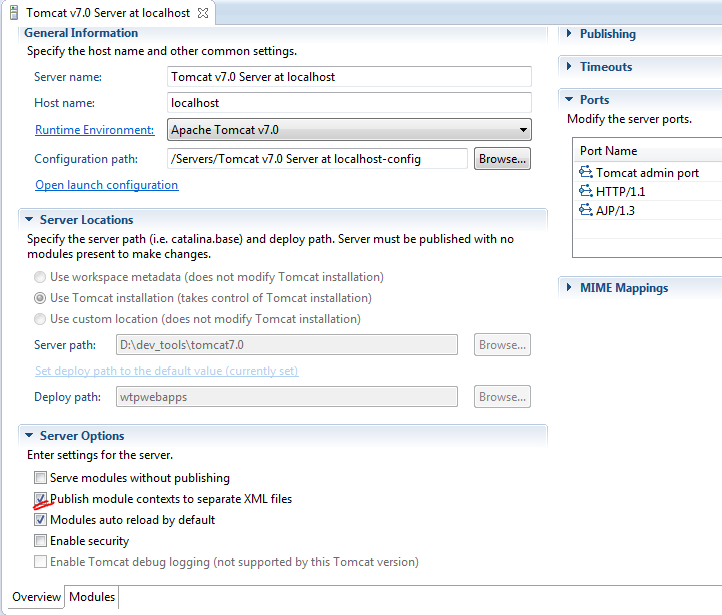Click the Deploy path field
Viewport: 722px width, 615px height.
coord(287,397)
